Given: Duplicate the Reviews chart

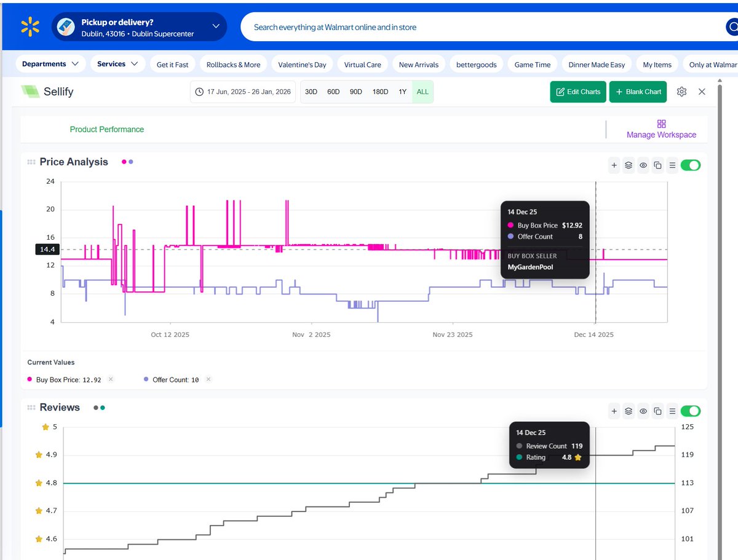Looking at the screenshot, I should (x=657, y=411).
